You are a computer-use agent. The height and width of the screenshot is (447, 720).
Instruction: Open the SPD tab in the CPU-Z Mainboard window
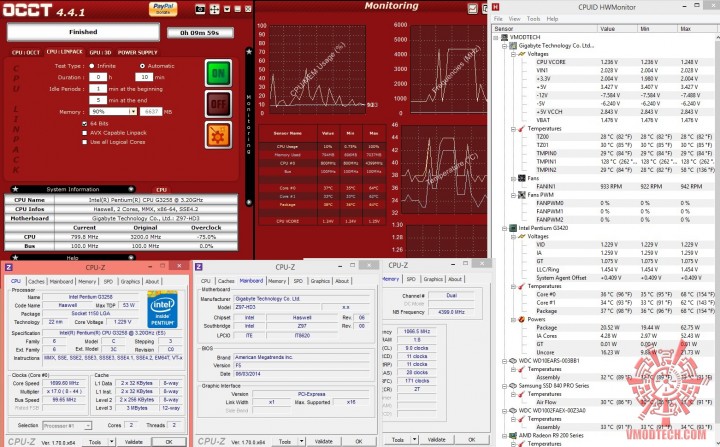[x=298, y=281]
